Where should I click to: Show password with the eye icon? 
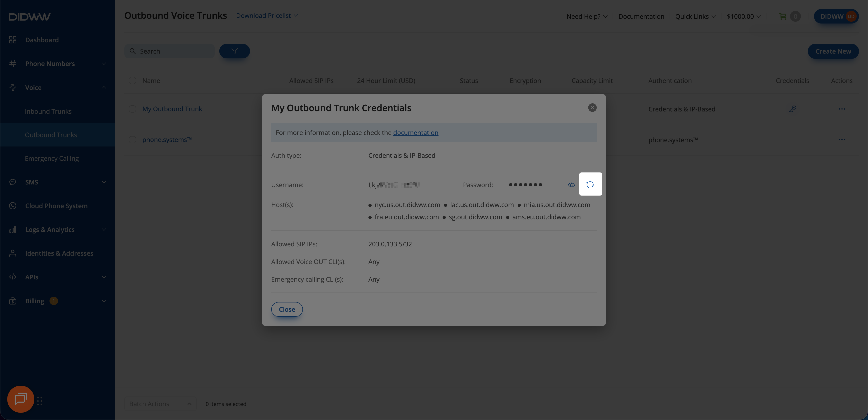click(x=571, y=185)
